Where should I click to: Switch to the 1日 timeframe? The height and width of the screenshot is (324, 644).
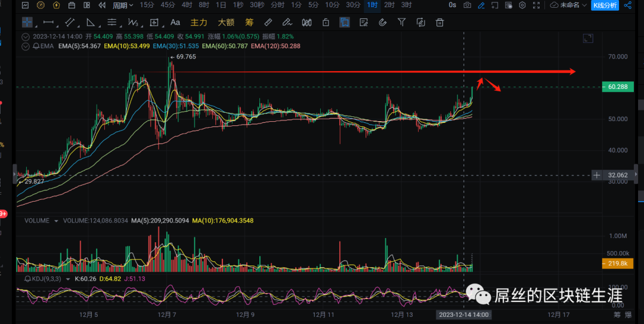click(x=221, y=5)
